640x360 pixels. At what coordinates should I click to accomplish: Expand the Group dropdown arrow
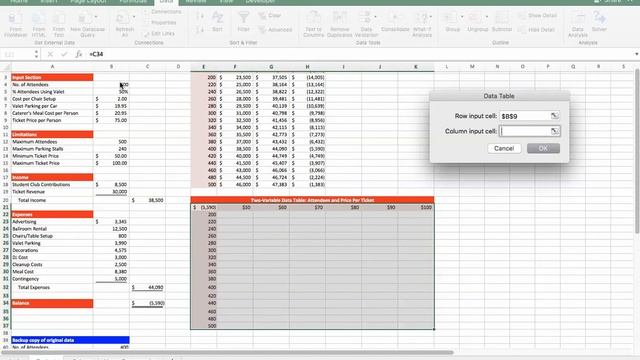coord(462,17)
